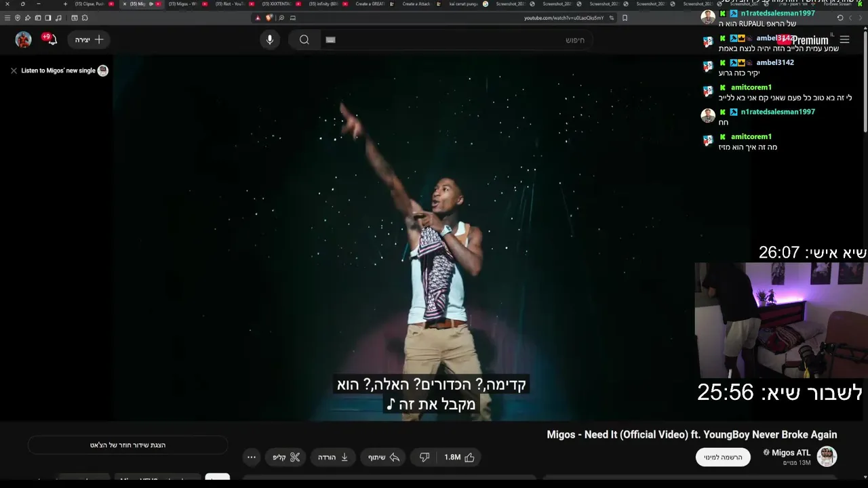Open the three-dot more actions menu
This screenshot has height=488, width=868.
tap(252, 457)
